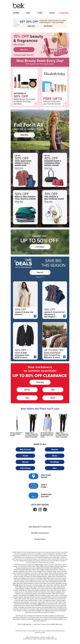Select the SHOES navigation item

click(52, 13)
